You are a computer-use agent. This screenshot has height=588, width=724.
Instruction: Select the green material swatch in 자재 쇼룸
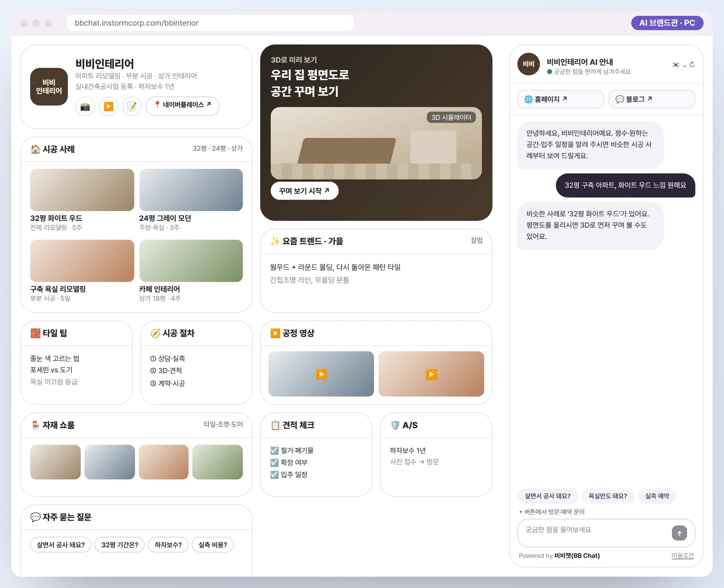tap(218, 462)
